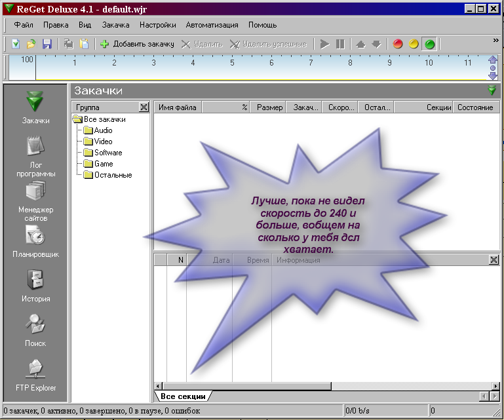Click graph scale down arrow
The height and width of the screenshot is (420, 504).
[493, 76]
